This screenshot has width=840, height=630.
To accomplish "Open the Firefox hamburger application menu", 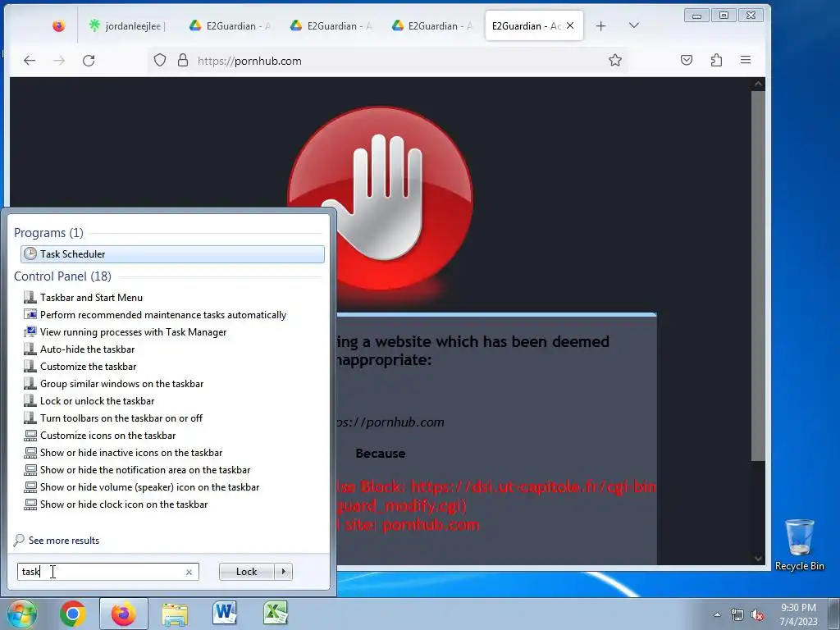I will [745, 60].
